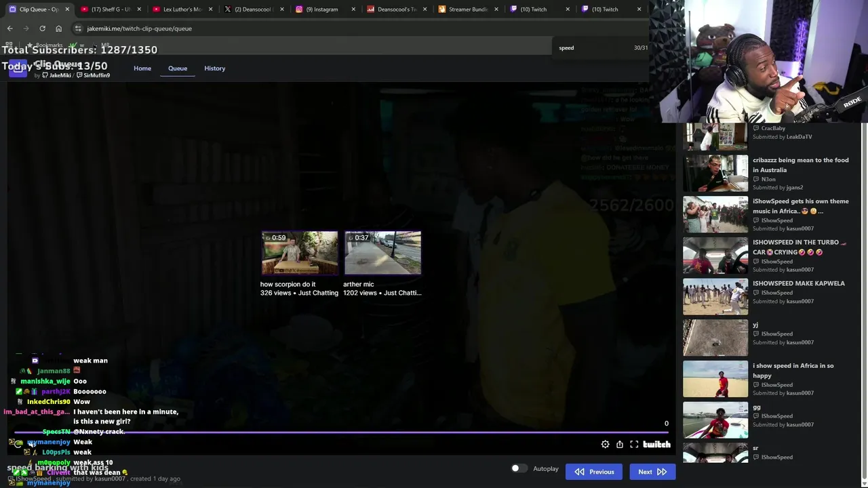The image size is (868, 488).
Task: Open the Queue navigation link
Action: (x=178, y=68)
